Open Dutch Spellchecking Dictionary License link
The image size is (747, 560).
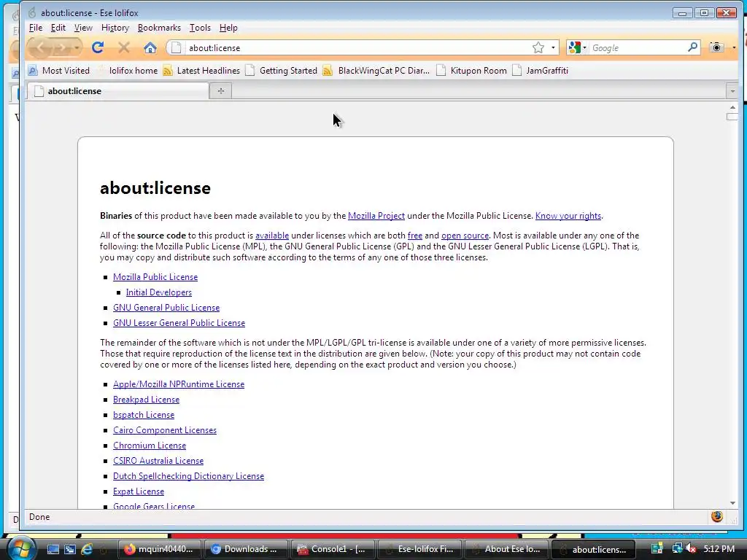pos(189,475)
